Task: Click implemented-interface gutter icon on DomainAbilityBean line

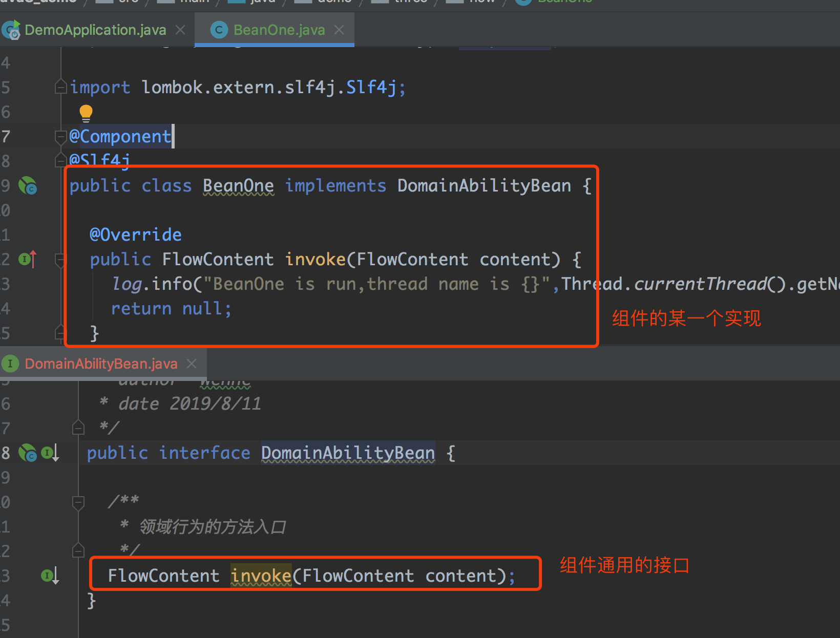Action: 50,453
